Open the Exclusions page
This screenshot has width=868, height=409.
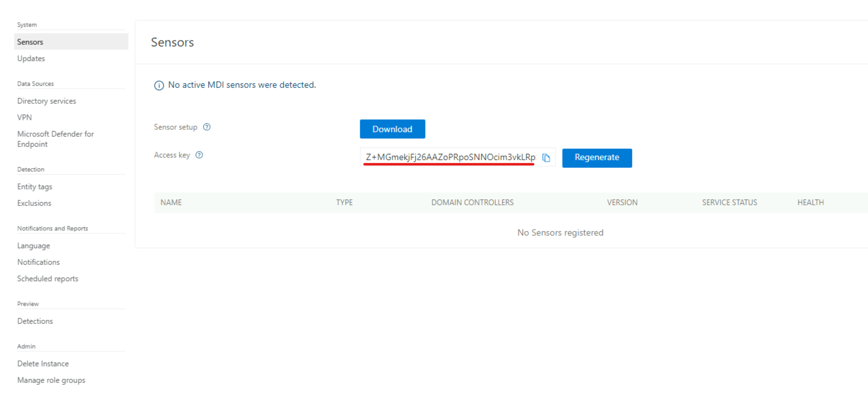pos(34,203)
